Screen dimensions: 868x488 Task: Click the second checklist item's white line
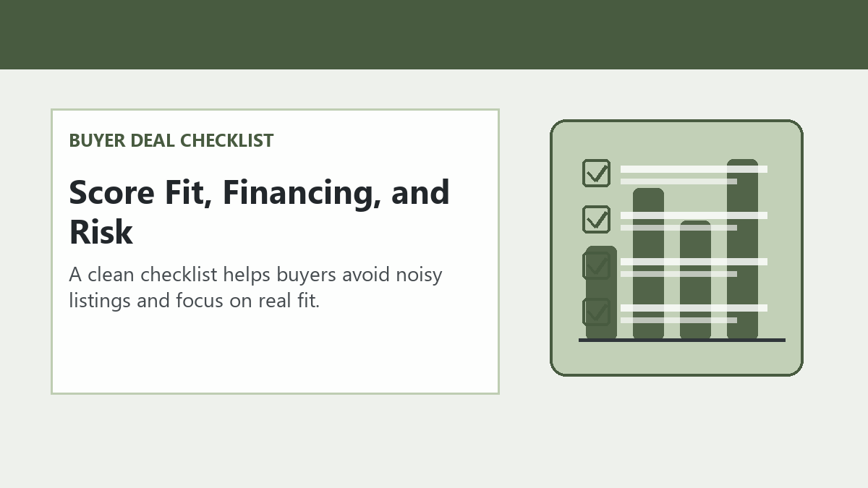coord(694,215)
